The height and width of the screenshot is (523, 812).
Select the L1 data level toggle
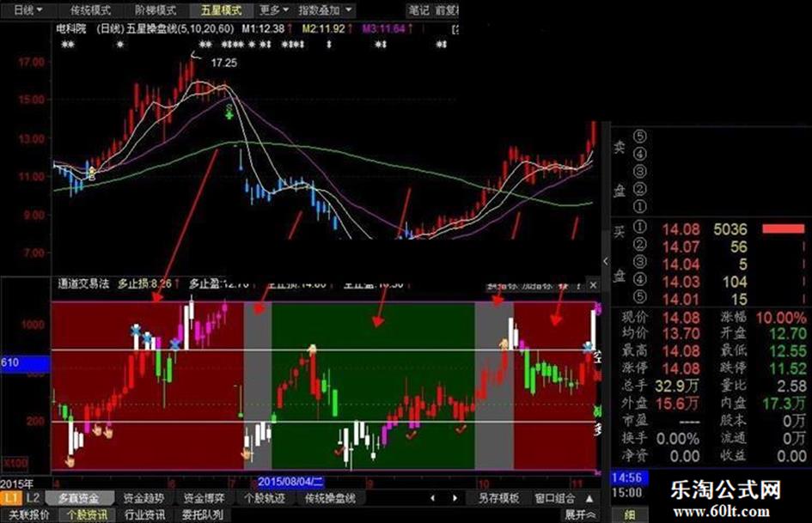point(11,498)
